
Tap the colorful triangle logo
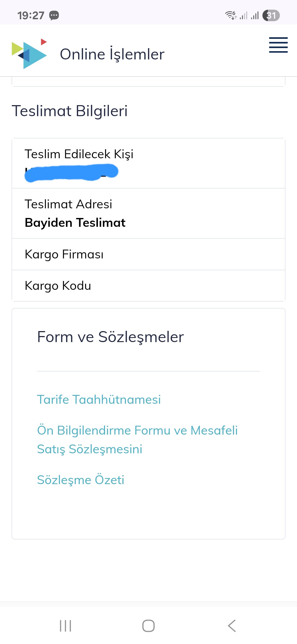[29, 54]
